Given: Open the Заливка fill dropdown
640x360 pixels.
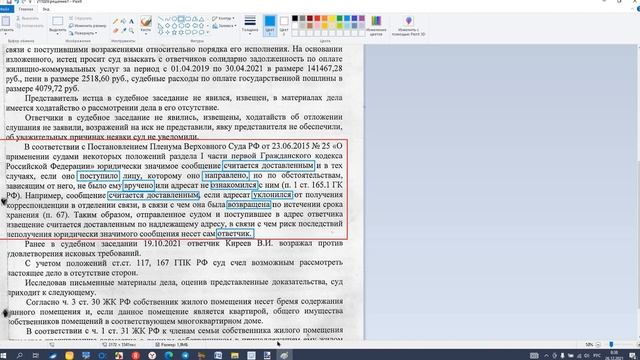Looking at the screenshot, I should [224, 26].
